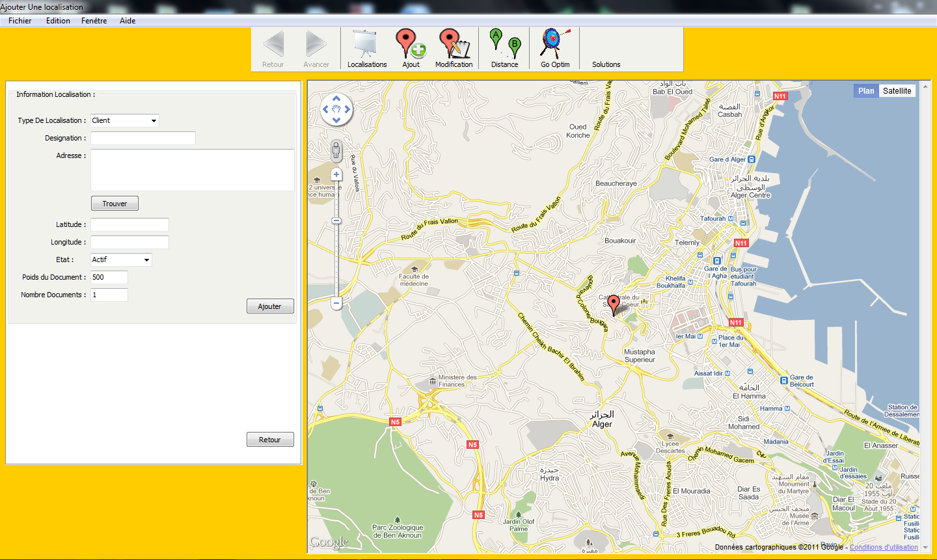937x560 pixels.
Task: Open the Conditions d'utilisation link
Action: [x=884, y=547]
